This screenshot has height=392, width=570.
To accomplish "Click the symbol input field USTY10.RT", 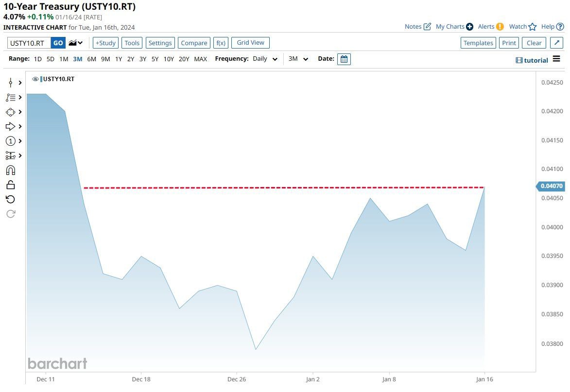I will point(29,43).
